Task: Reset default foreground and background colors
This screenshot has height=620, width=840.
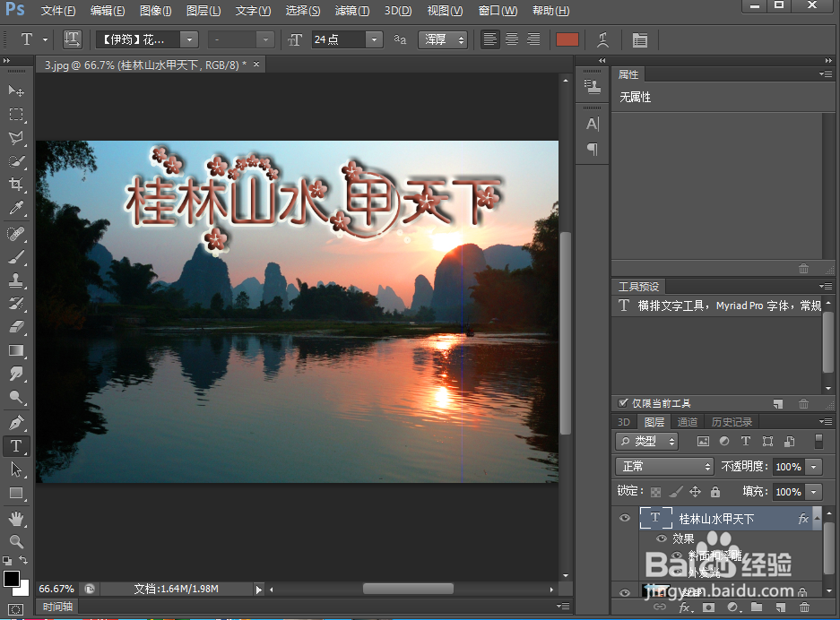Action: click(7, 561)
